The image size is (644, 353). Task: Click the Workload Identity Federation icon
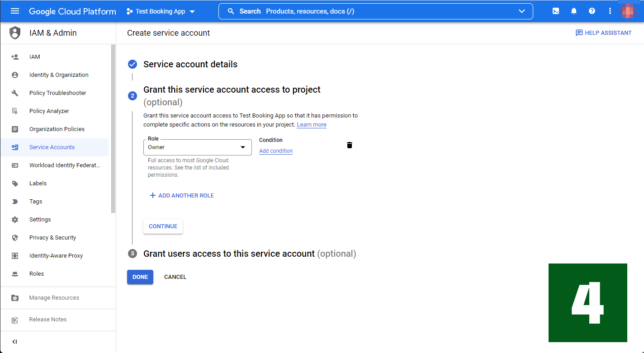pyautogui.click(x=15, y=165)
